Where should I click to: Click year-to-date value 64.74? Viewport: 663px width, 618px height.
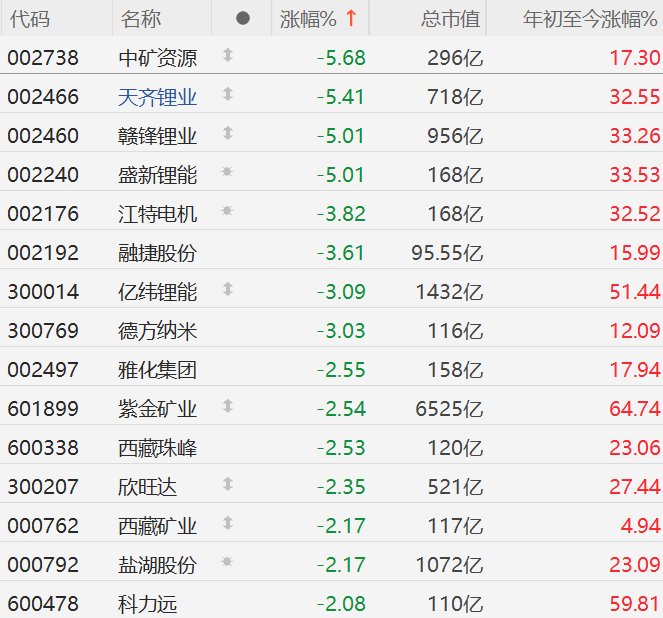pyautogui.click(x=635, y=409)
